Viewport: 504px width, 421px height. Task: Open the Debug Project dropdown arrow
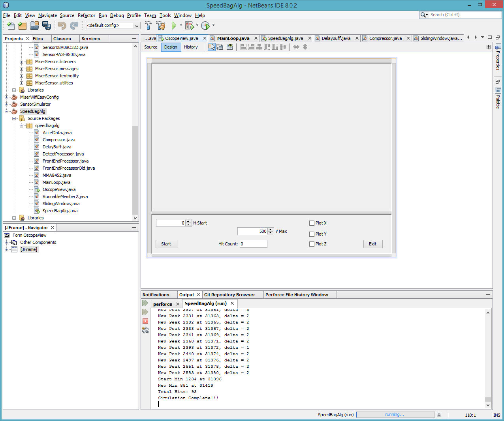click(x=197, y=26)
